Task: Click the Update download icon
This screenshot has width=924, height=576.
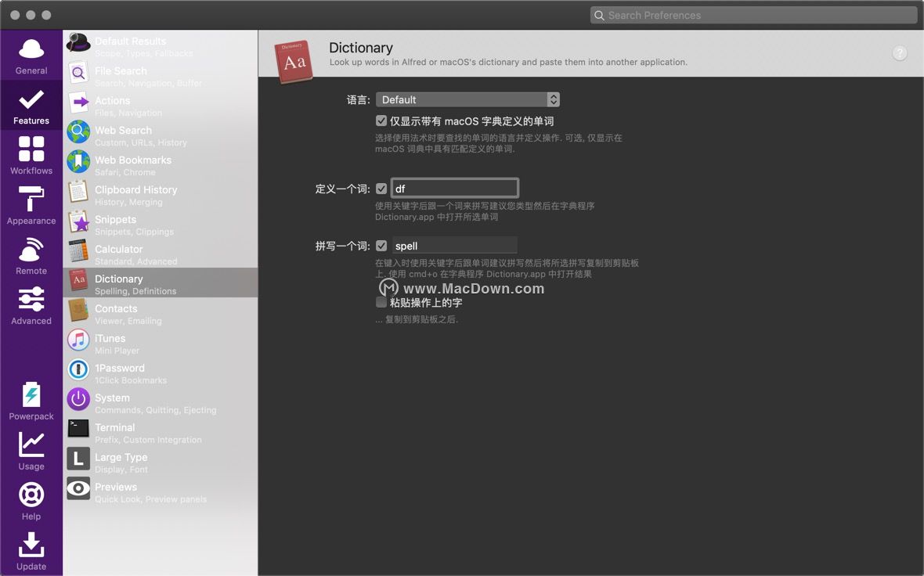Action: tap(31, 544)
